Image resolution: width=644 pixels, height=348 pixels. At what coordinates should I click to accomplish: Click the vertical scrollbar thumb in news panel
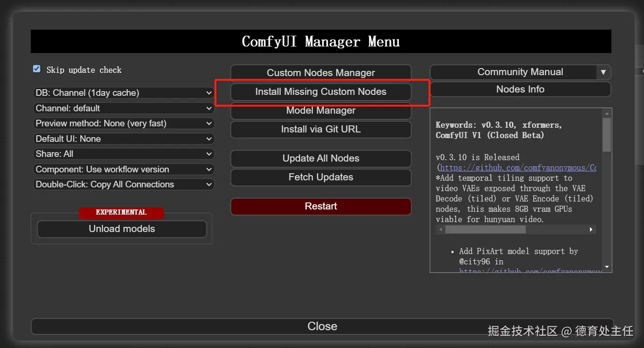click(607, 135)
